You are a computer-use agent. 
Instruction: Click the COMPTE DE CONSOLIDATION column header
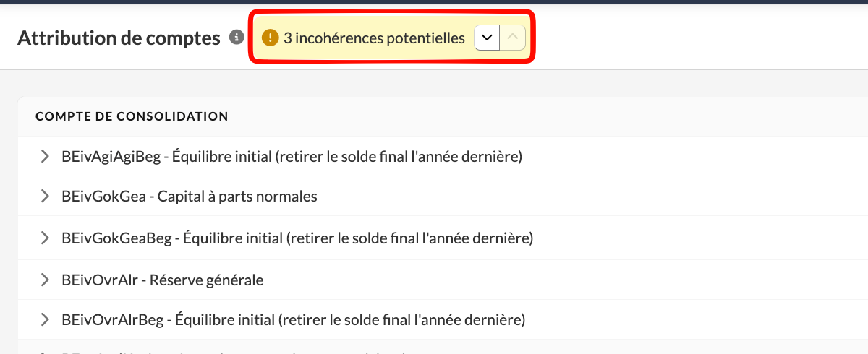[132, 116]
